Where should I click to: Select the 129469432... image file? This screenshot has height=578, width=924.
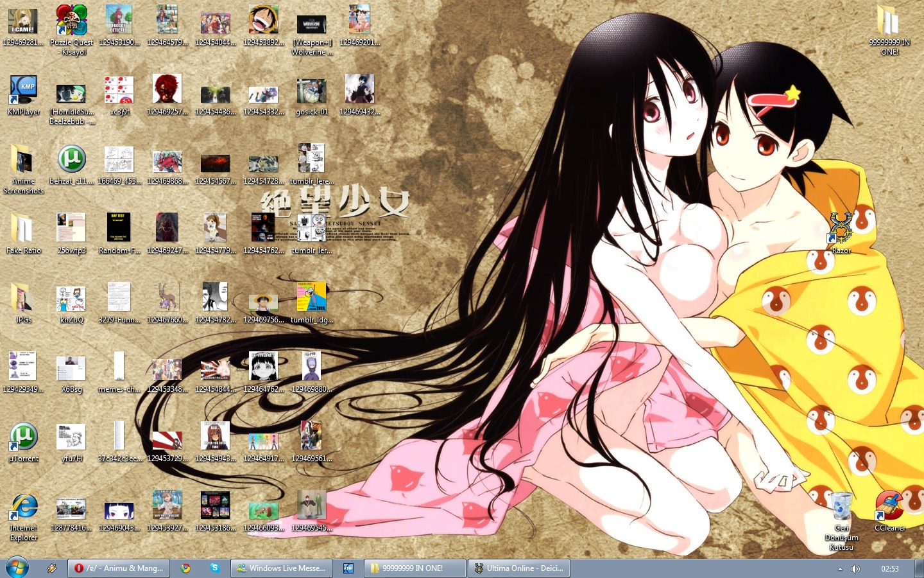(360, 90)
